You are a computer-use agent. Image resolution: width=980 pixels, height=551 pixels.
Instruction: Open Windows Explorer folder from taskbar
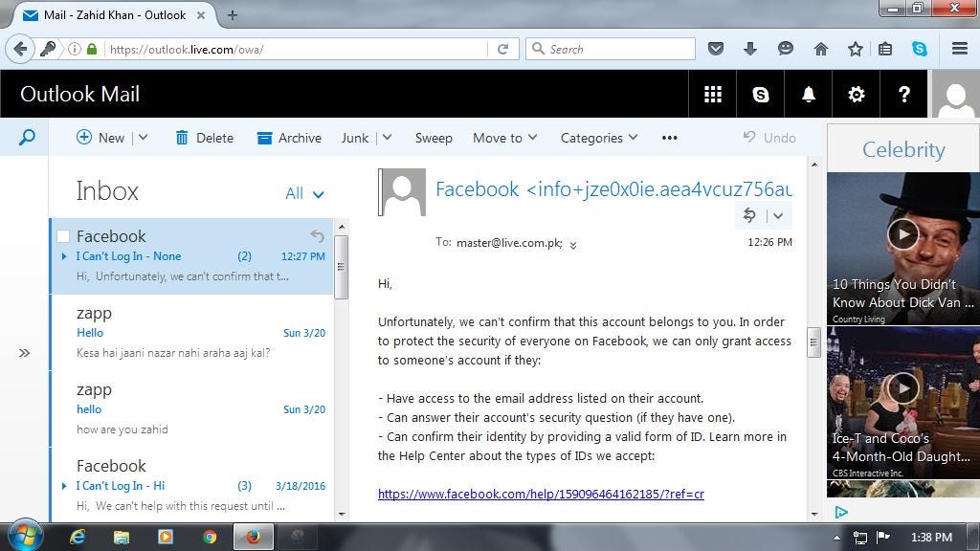coord(122,537)
